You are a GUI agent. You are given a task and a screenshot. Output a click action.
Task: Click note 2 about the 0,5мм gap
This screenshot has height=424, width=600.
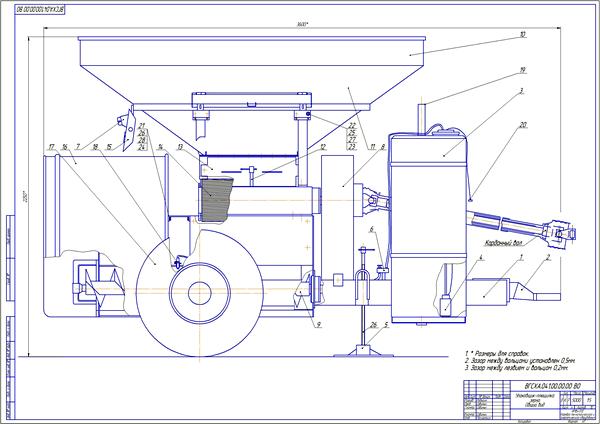click(520, 360)
